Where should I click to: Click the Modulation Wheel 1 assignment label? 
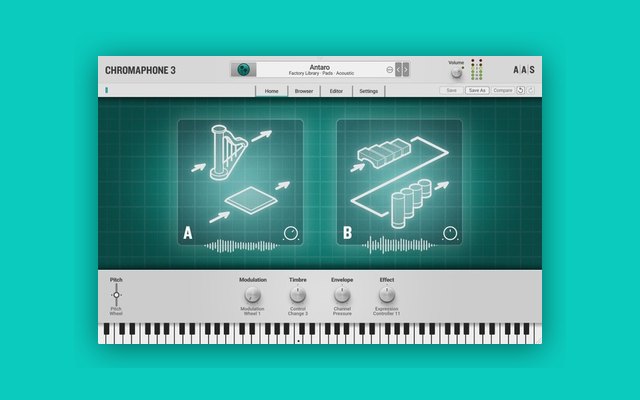pos(252,311)
